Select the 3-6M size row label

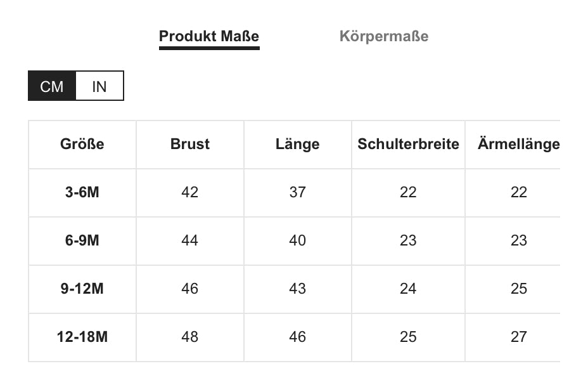82,192
